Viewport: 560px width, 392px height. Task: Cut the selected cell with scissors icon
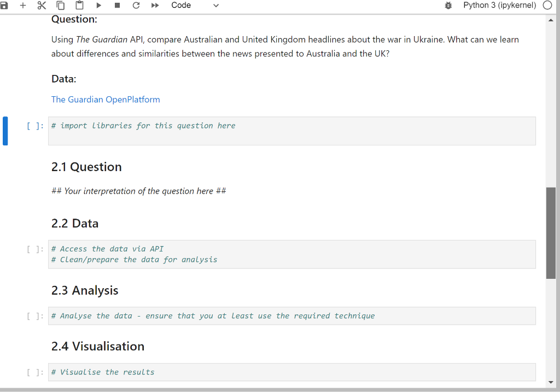coord(40,5)
